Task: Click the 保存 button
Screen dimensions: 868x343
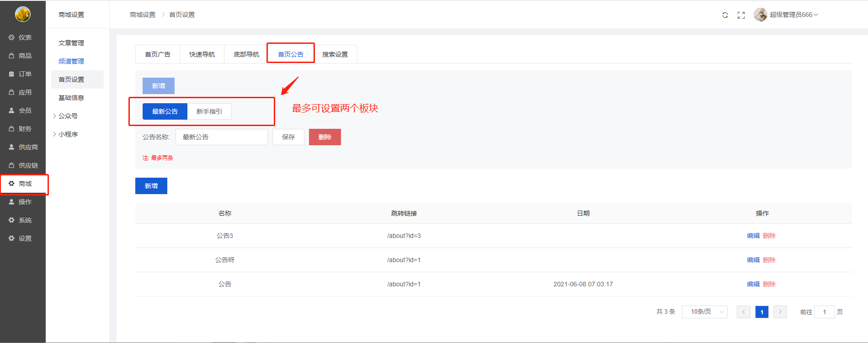Action: coord(288,137)
